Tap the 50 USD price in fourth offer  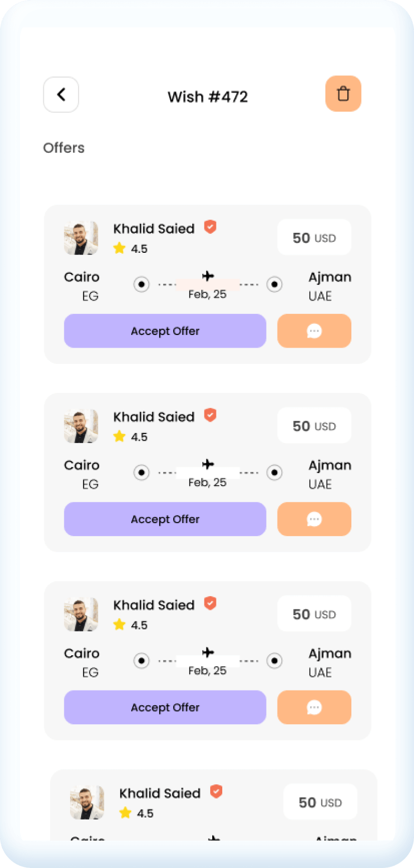(x=320, y=802)
